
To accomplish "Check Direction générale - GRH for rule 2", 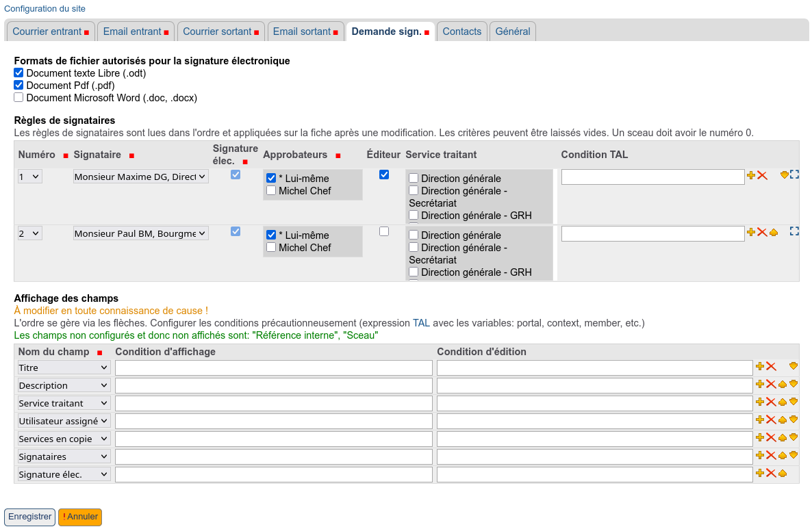I will 414,272.
